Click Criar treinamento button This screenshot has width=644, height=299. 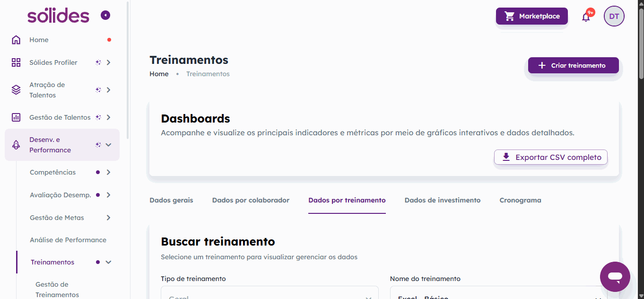574,65
